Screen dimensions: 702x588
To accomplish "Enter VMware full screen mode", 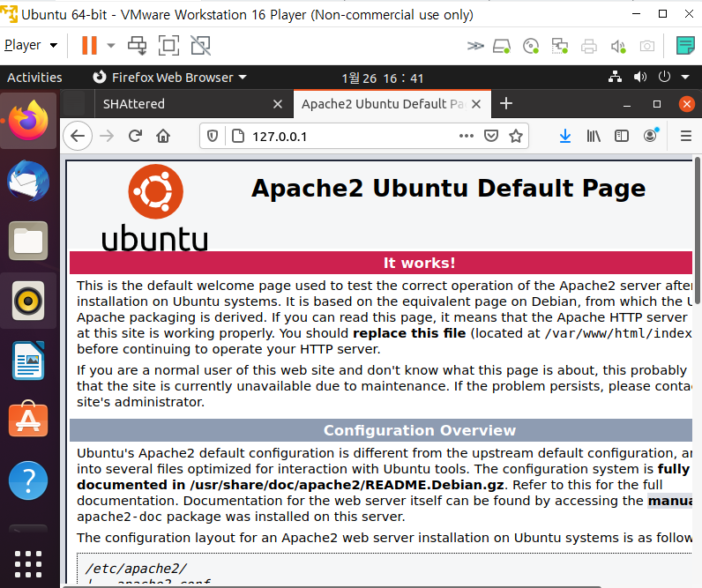I will point(168,45).
